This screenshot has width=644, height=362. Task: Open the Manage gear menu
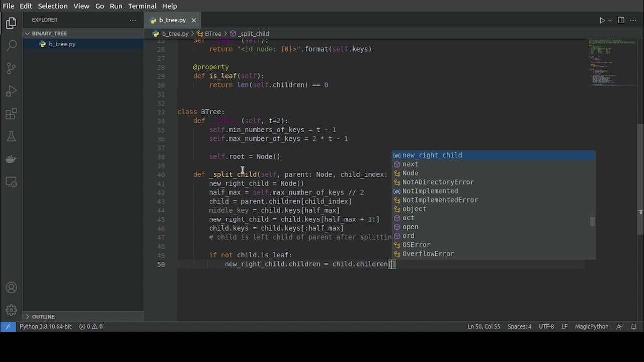pyautogui.click(x=11, y=310)
